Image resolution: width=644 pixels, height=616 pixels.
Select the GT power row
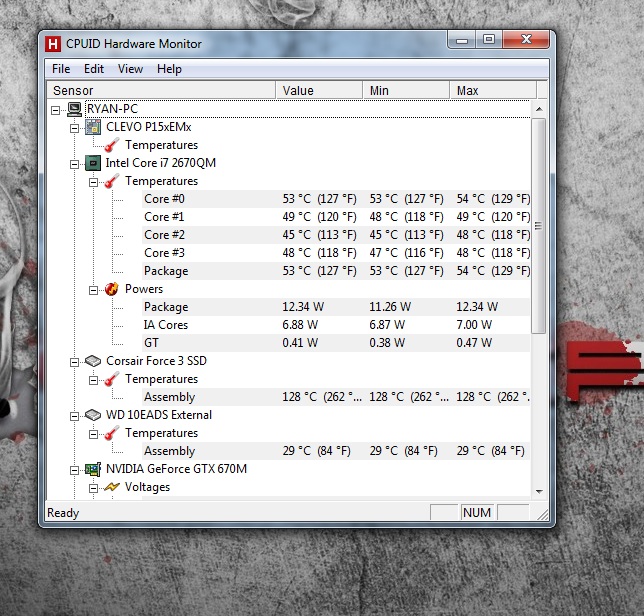(x=336, y=343)
